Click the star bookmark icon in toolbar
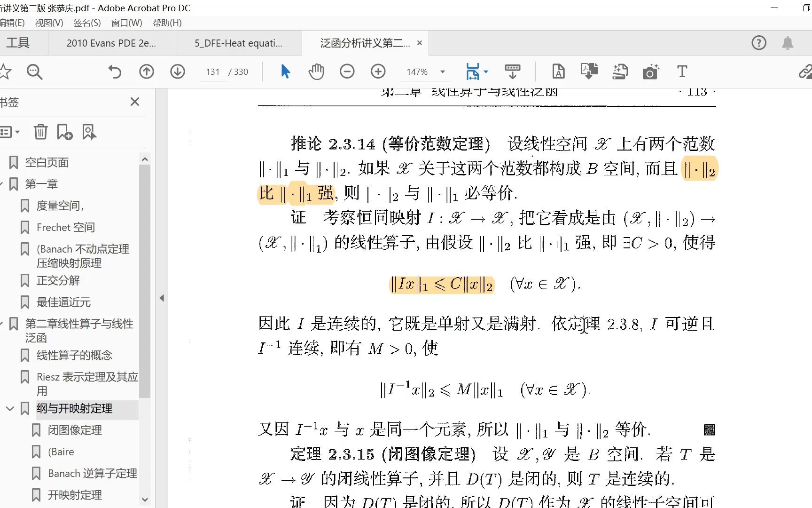 [x=5, y=72]
